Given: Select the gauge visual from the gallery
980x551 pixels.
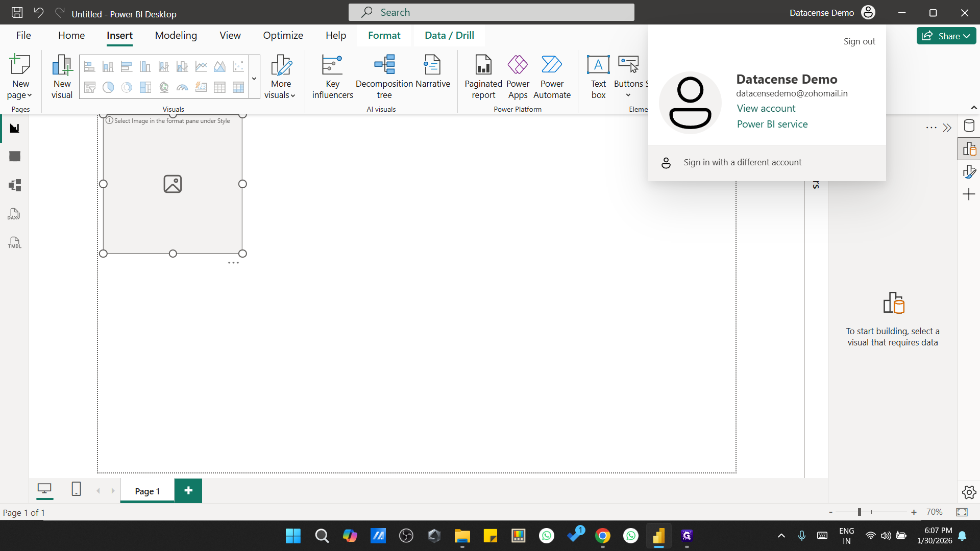Looking at the screenshot, I should 182,88.
